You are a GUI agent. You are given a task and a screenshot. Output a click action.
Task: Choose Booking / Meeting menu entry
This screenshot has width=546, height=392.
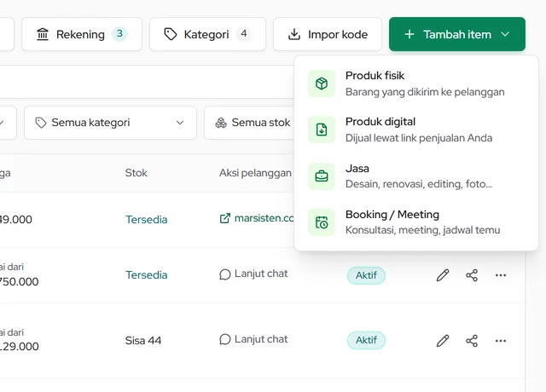coord(416,222)
